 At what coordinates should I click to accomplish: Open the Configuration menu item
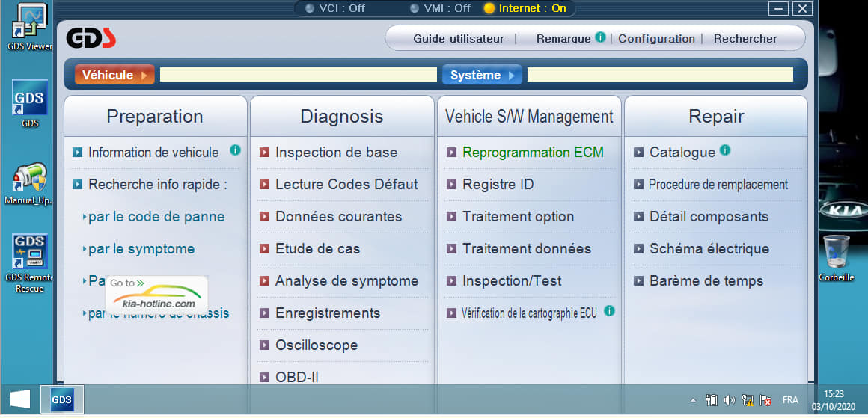[x=656, y=39]
